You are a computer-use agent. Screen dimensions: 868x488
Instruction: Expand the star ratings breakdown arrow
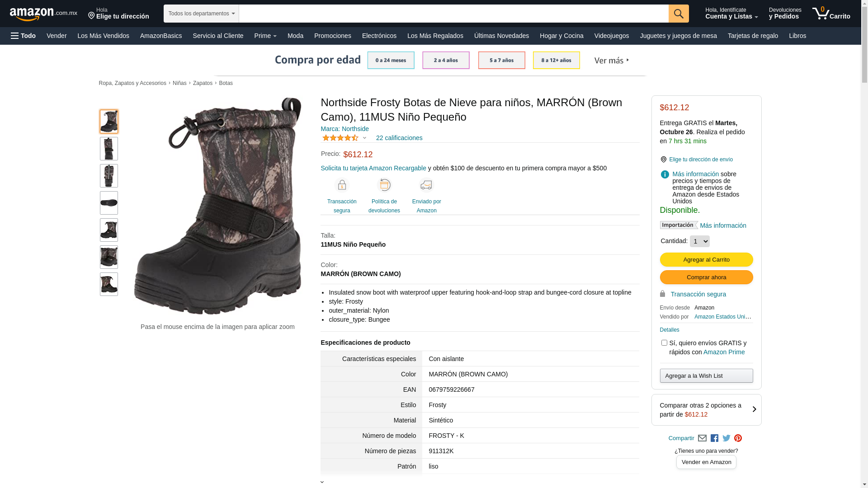[364, 138]
